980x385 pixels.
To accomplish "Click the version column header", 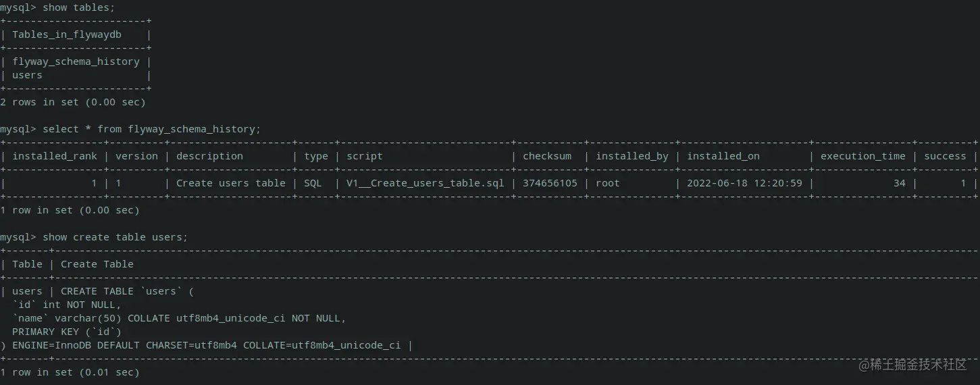I will [x=137, y=156].
